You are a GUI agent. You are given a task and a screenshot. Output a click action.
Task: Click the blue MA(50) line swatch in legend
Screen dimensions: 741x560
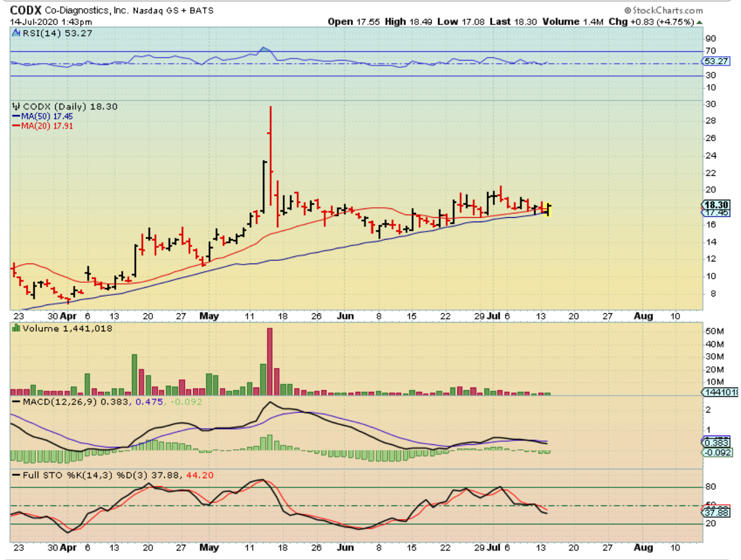click(x=16, y=116)
